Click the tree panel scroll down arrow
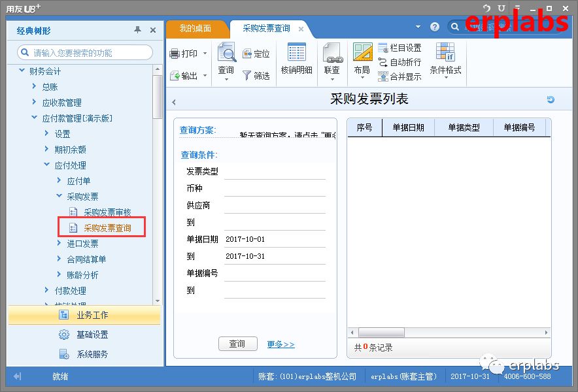 [158, 301]
